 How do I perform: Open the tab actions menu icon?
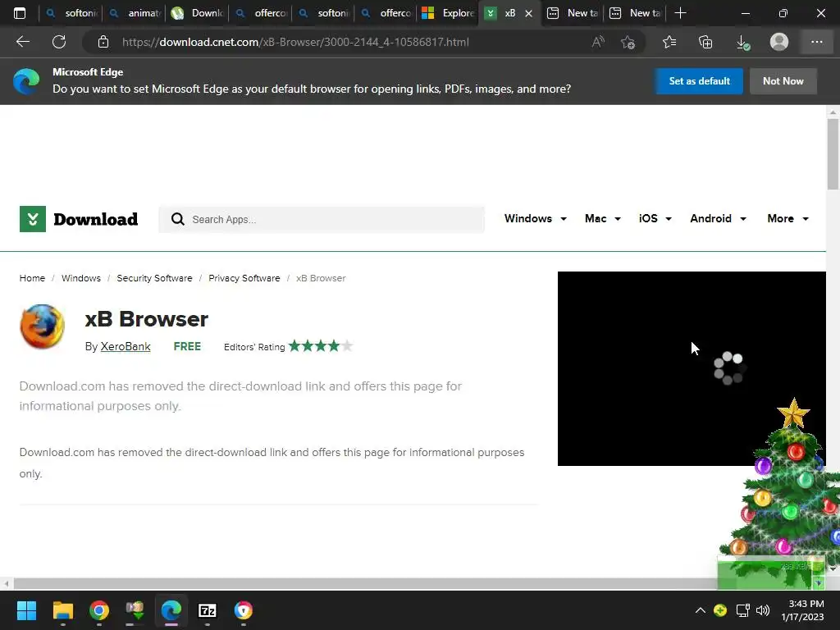[20, 13]
